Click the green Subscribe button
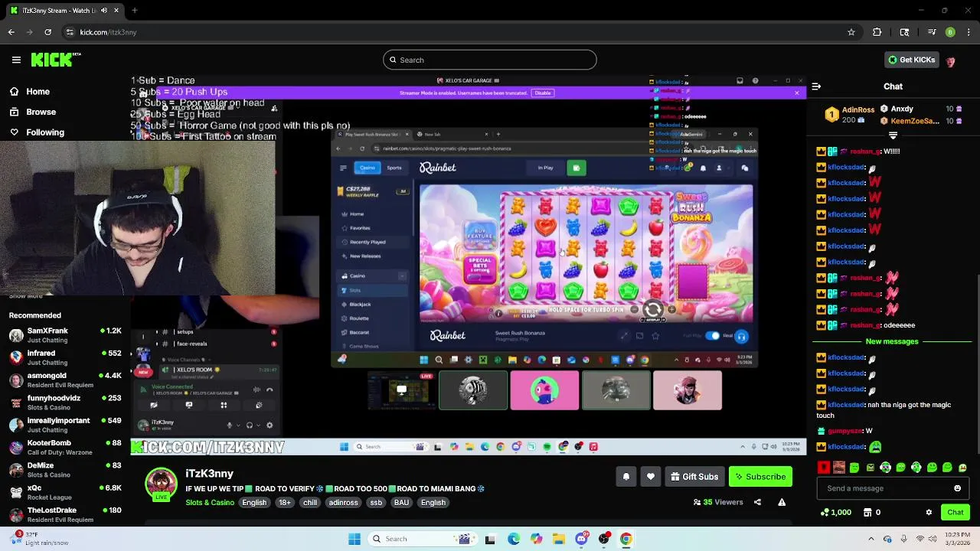The image size is (980, 551). tap(760, 477)
